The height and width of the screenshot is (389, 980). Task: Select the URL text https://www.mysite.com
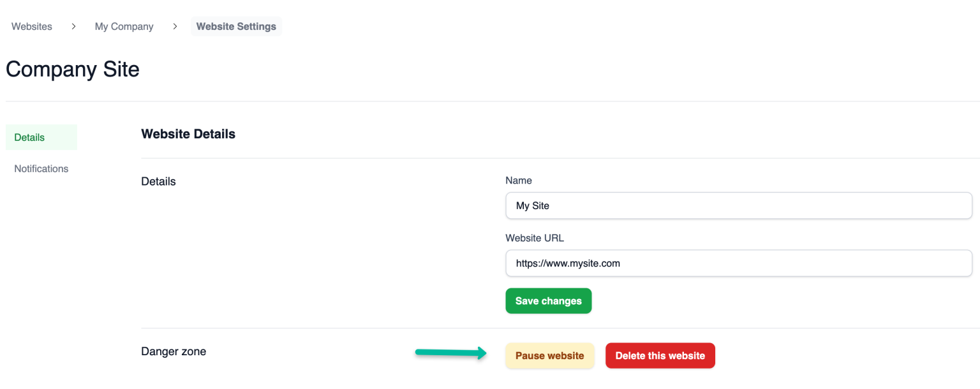click(567, 263)
